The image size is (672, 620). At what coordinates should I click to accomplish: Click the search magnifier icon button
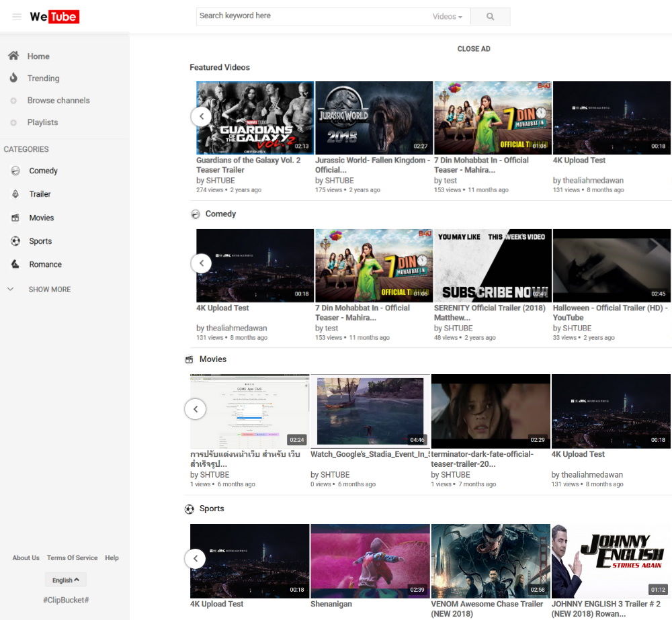click(491, 17)
